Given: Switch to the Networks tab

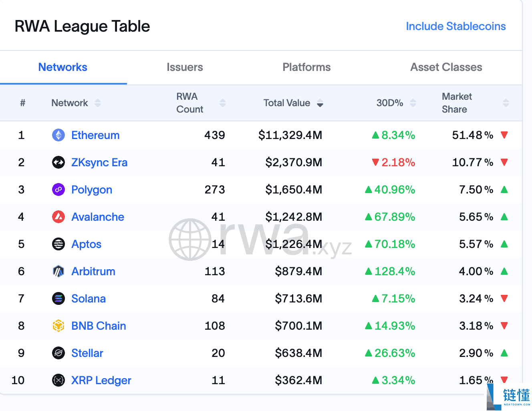Looking at the screenshot, I should pyautogui.click(x=63, y=67).
